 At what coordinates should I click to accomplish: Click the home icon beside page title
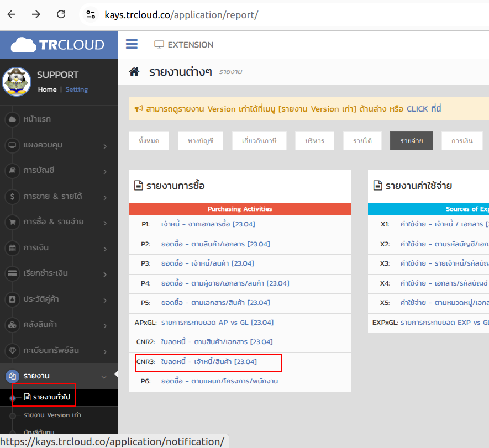pos(134,72)
